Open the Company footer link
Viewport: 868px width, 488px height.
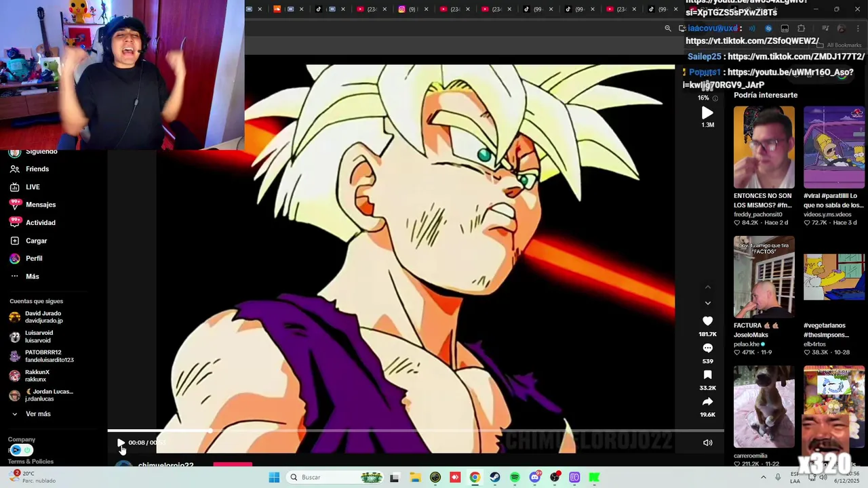pyautogui.click(x=22, y=439)
